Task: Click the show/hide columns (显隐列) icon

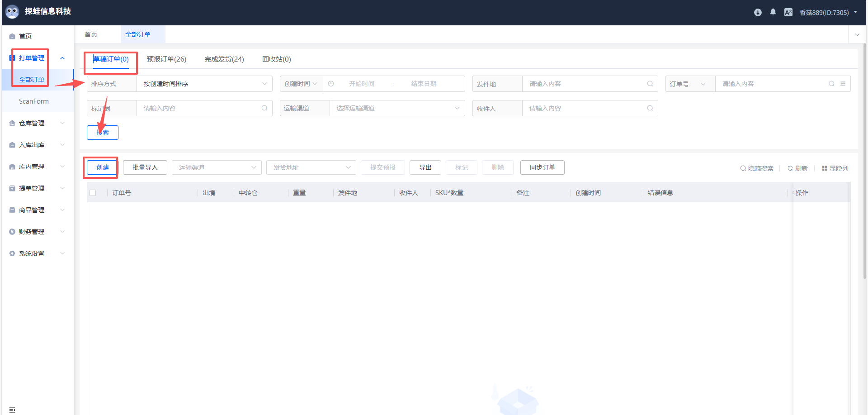Action: click(825, 168)
